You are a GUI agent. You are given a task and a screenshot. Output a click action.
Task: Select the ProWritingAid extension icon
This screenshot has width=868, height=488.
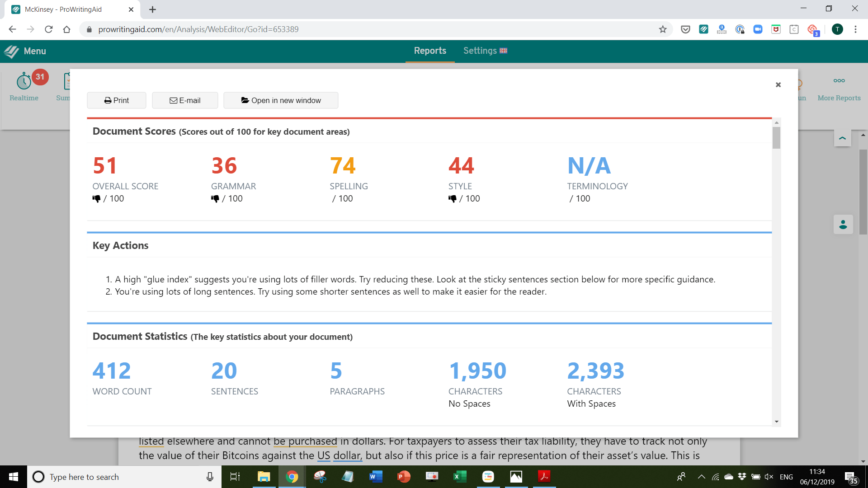pos(703,29)
